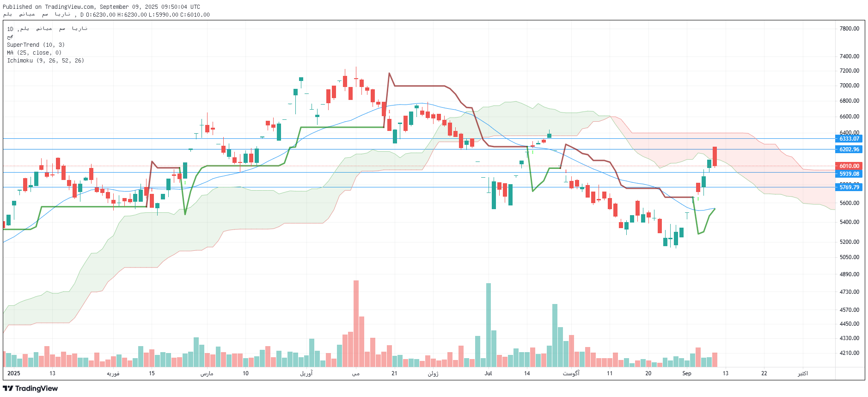Screen dimensions: 868x397
Task: Open the 1D timeframe symbol legend
Action: [47, 29]
